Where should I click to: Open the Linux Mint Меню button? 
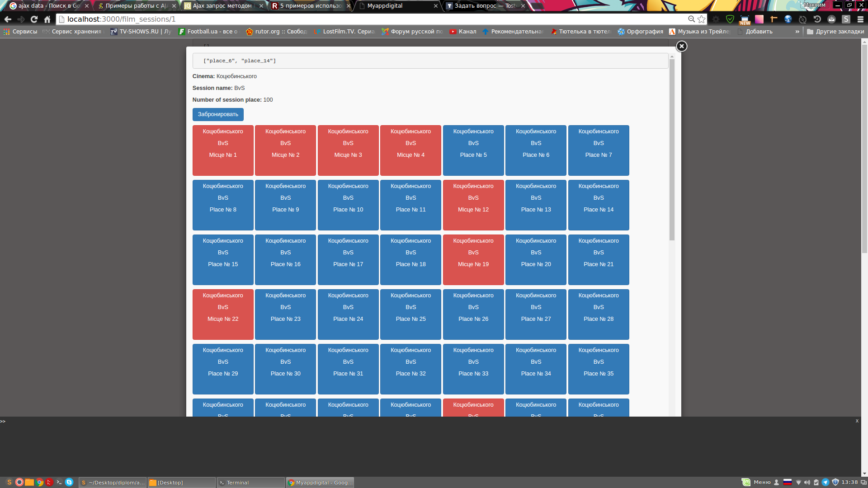point(756,482)
